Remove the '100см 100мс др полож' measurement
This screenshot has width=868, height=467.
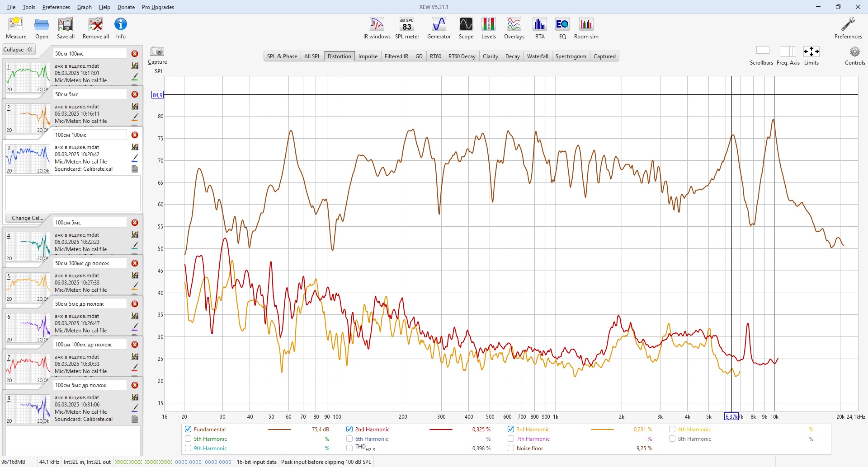[x=135, y=345]
